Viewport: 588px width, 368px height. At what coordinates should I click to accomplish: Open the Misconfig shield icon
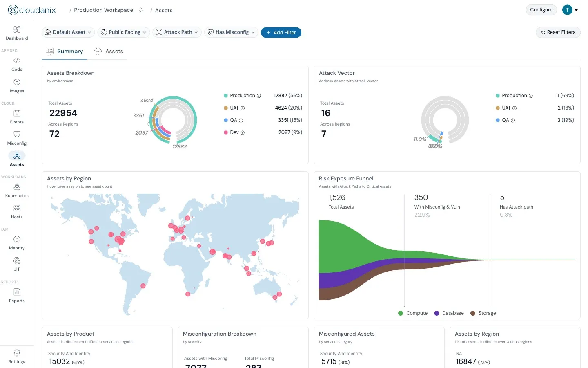click(17, 135)
